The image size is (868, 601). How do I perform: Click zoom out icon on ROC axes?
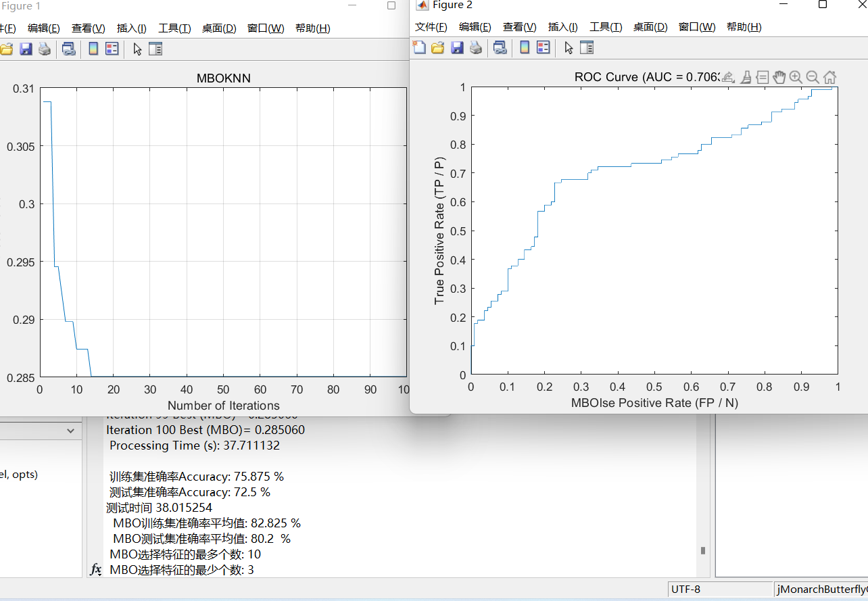click(813, 77)
